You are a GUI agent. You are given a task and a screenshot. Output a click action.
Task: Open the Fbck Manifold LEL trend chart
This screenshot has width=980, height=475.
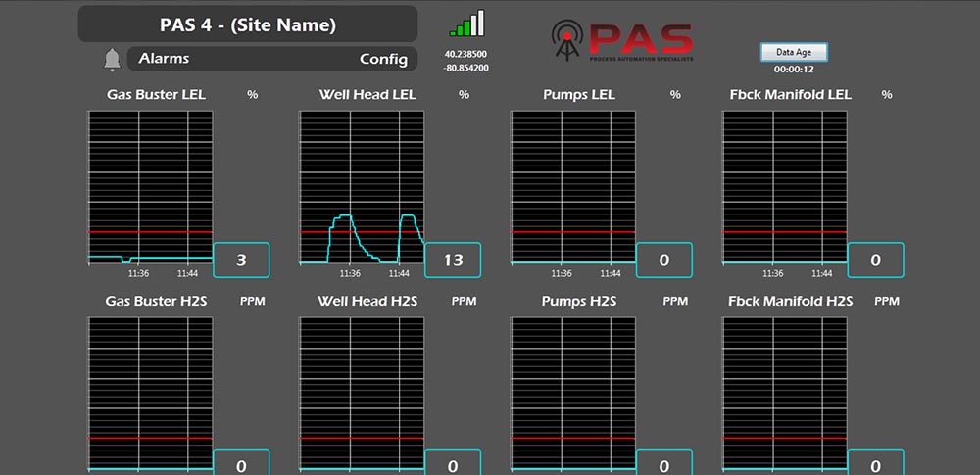784,187
